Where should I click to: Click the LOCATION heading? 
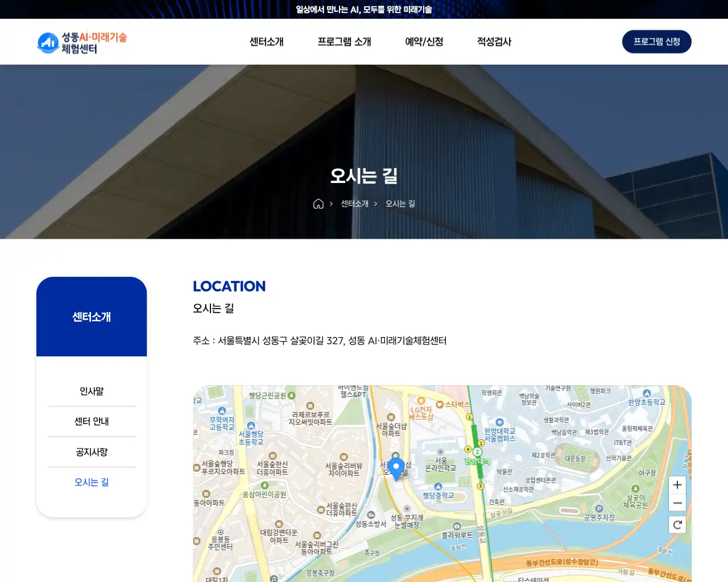tap(229, 286)
